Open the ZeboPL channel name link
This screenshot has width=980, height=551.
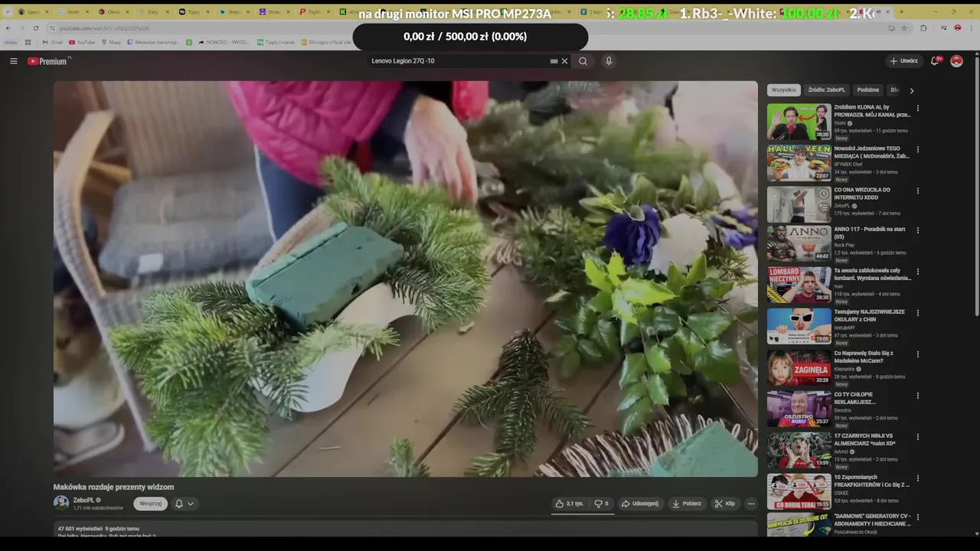[x=83, y=500]
